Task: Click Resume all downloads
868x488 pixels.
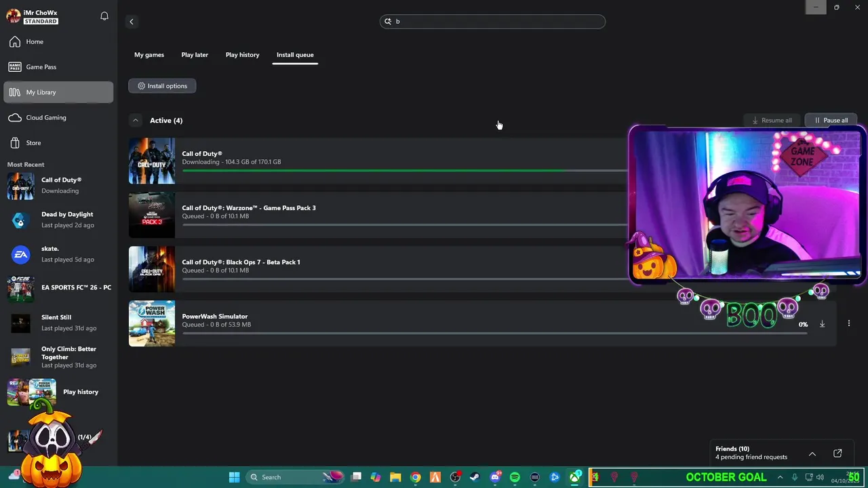Action: click(772, 121)
